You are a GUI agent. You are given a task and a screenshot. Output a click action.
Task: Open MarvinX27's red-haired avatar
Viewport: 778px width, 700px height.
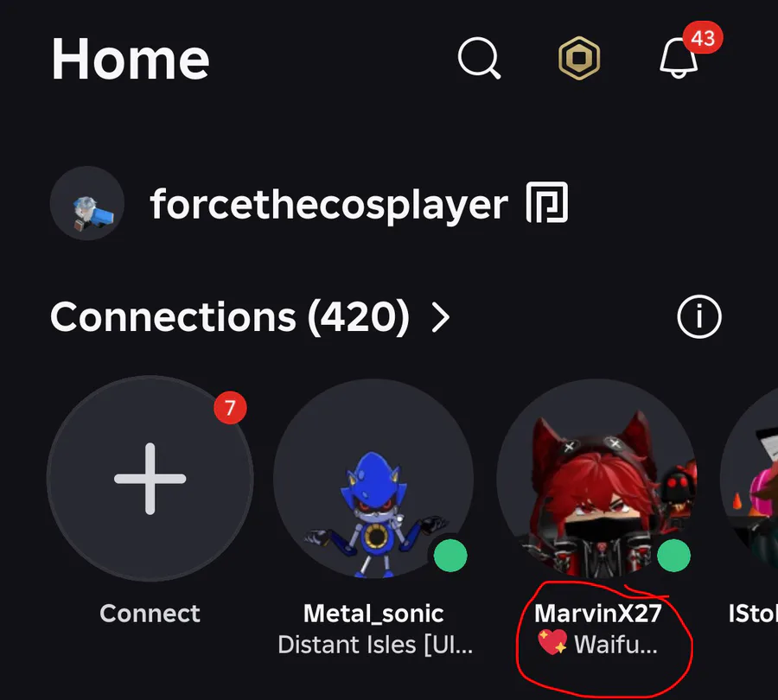tap(596, 479)
